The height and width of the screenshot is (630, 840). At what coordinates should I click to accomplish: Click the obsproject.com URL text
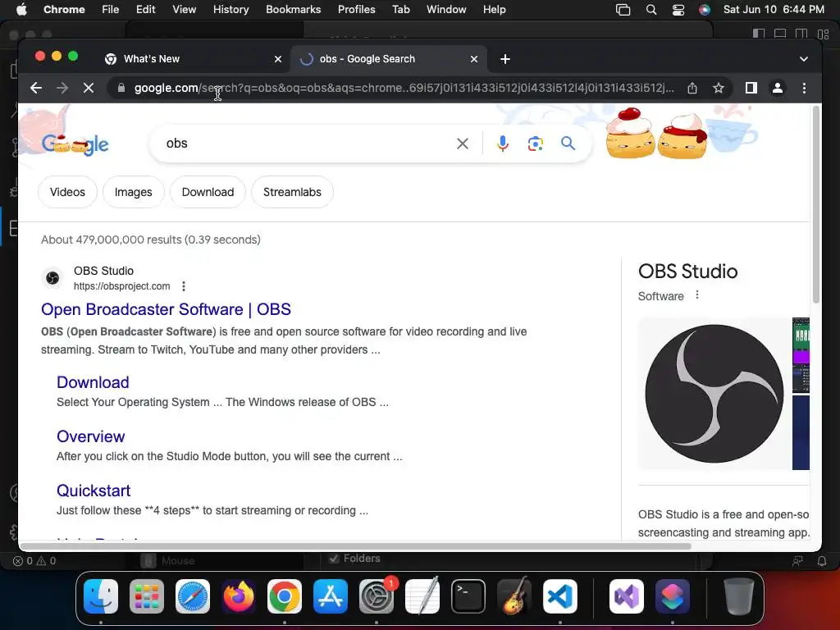[121, 286]
